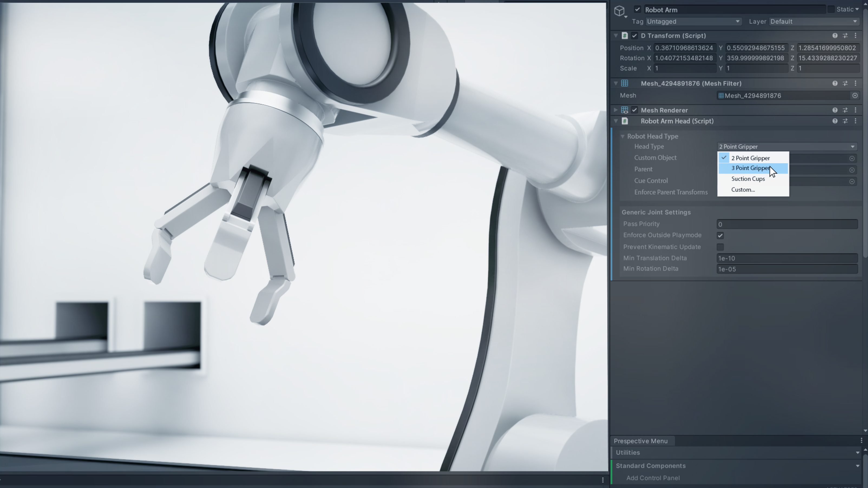
Task: Disable the Mesh Renderer checkbox
Action: [x=634, y=110]
